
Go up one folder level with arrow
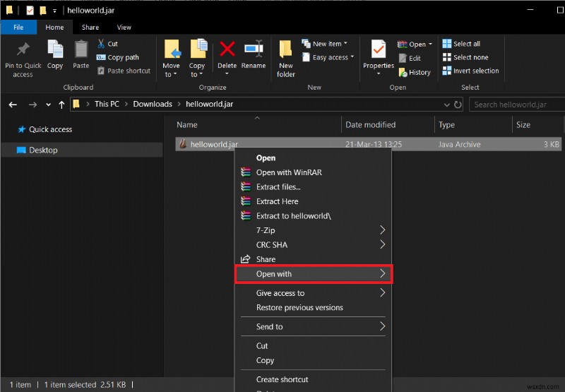(x=61, y=105)
